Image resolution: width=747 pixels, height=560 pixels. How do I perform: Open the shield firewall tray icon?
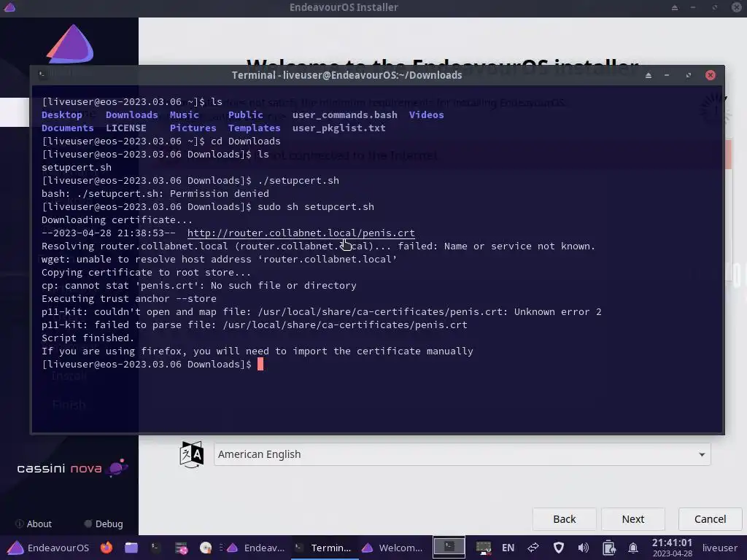[559, 548]
